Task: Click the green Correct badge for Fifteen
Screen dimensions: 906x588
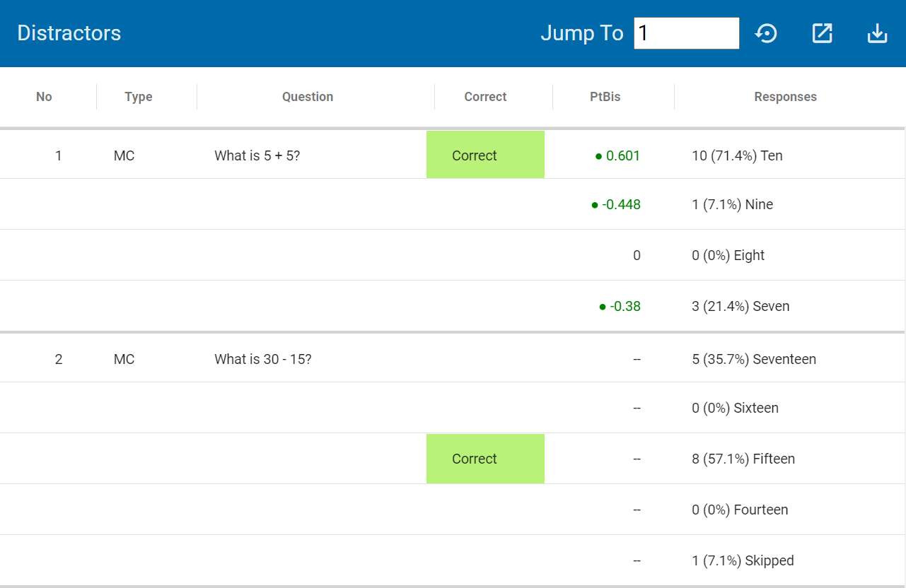Action: (x=485, y=459)
